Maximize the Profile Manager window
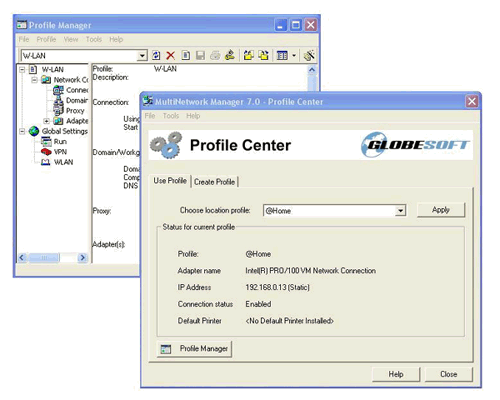 [x=296, y=25]
